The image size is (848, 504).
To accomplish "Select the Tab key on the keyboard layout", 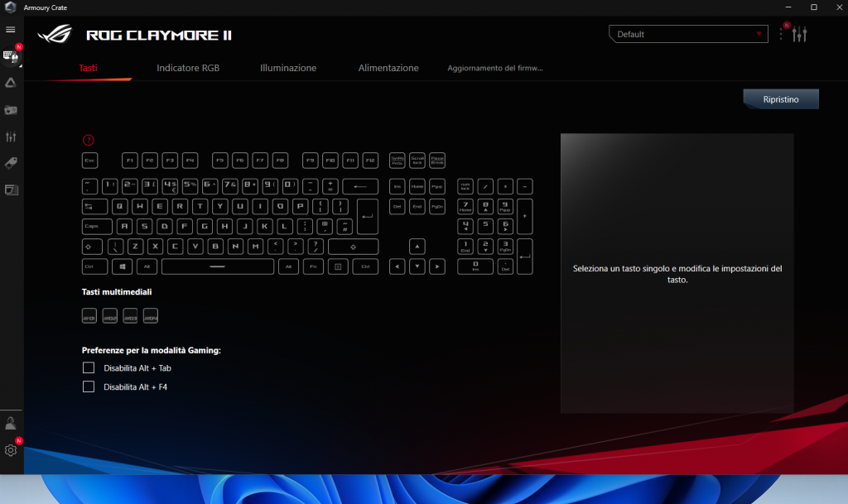I will (x=94, y=206).
